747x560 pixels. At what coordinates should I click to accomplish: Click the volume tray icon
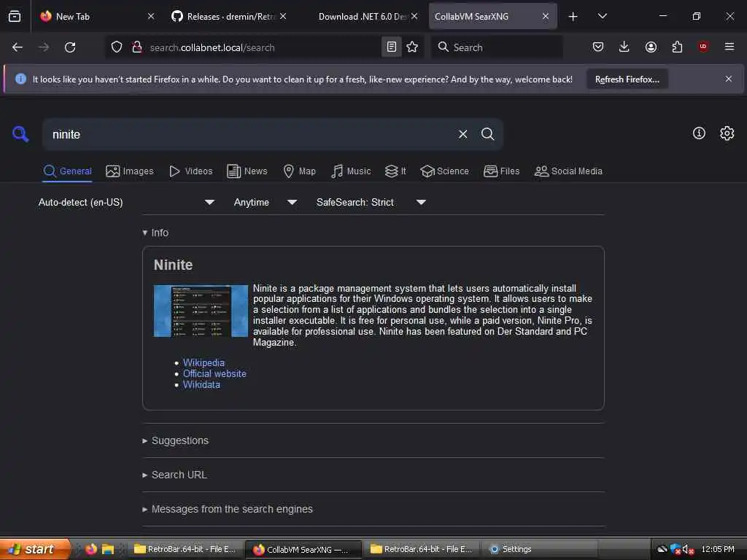687,549
